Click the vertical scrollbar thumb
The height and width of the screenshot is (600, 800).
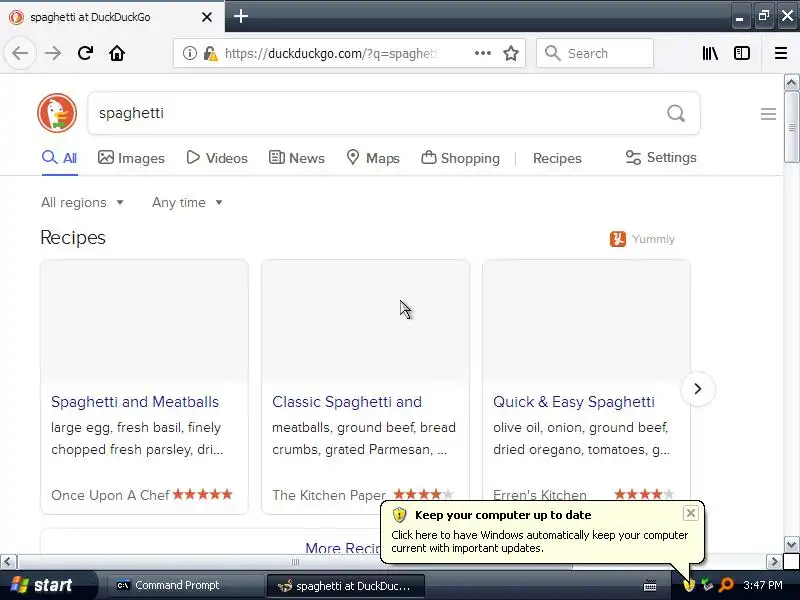791,127
